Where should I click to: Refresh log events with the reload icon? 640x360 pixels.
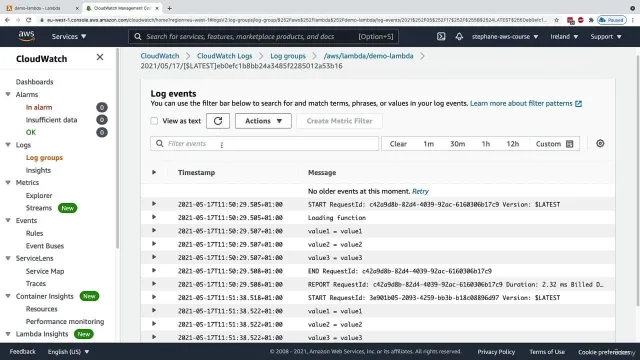click(x=218, y=121)
